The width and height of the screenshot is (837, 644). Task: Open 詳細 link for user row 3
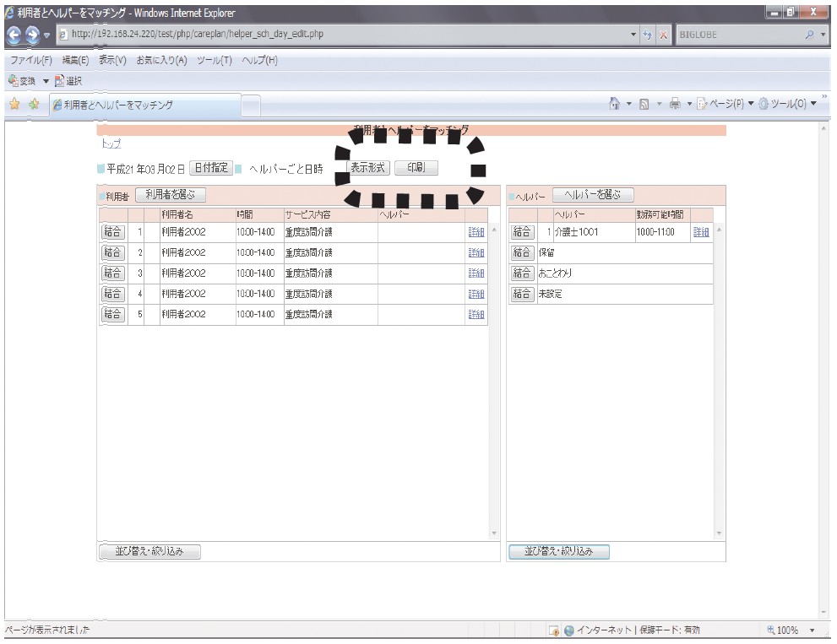[476, 273]
